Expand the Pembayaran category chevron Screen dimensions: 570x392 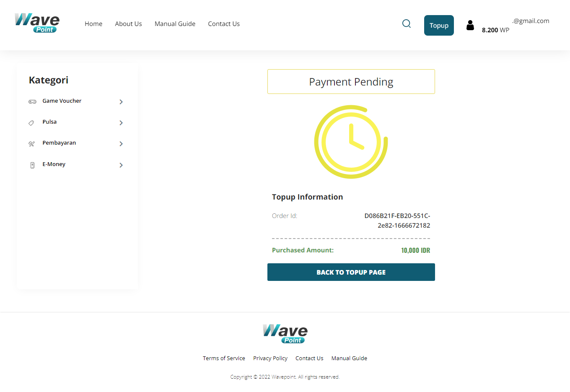click(121, 144)
